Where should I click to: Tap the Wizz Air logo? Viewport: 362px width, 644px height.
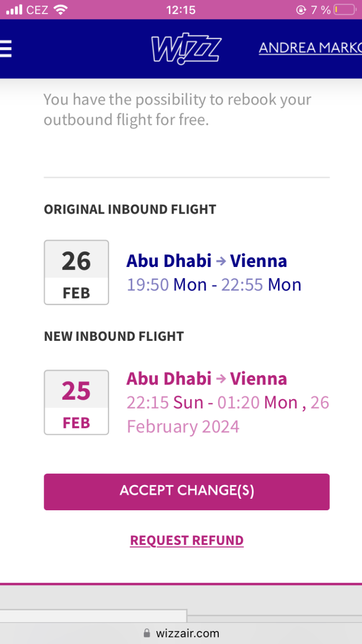186,49
